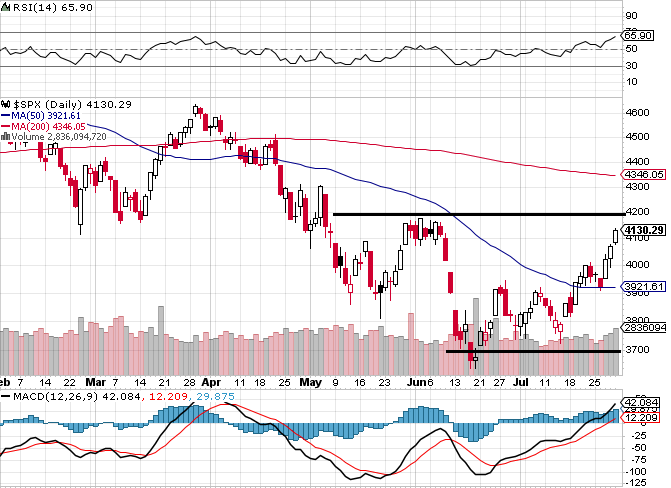Select the 3921.61 MA(50) price tag
671x488 pixels.
[643, 287]
